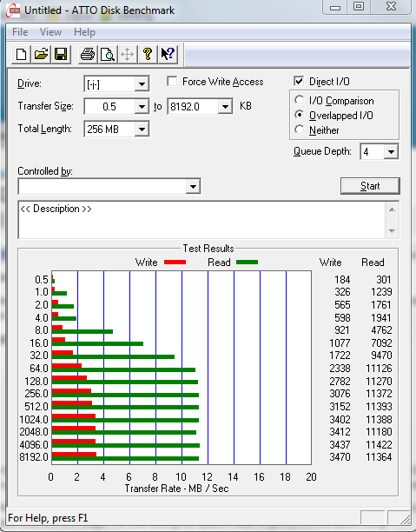This screenshot has height=532, width=416.
Task: Click the 256.0 row write value 3076
Action: 340,394
